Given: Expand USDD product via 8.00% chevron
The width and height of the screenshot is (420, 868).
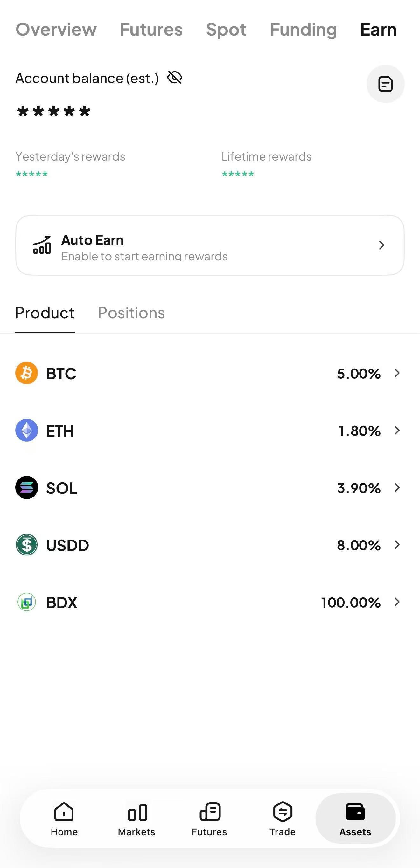Looking at the screenshot, I should (397, 545).
